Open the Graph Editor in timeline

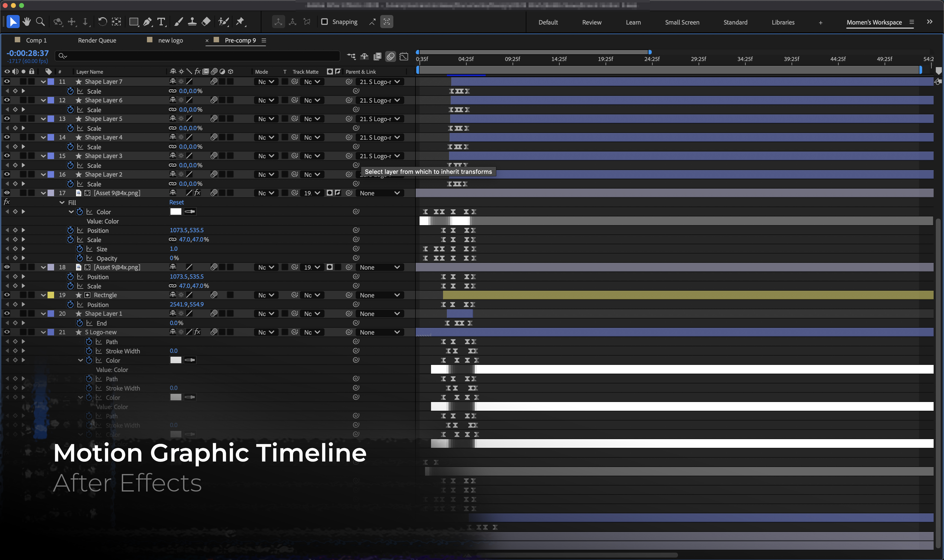pyautogui.click(x=404, y=56)
